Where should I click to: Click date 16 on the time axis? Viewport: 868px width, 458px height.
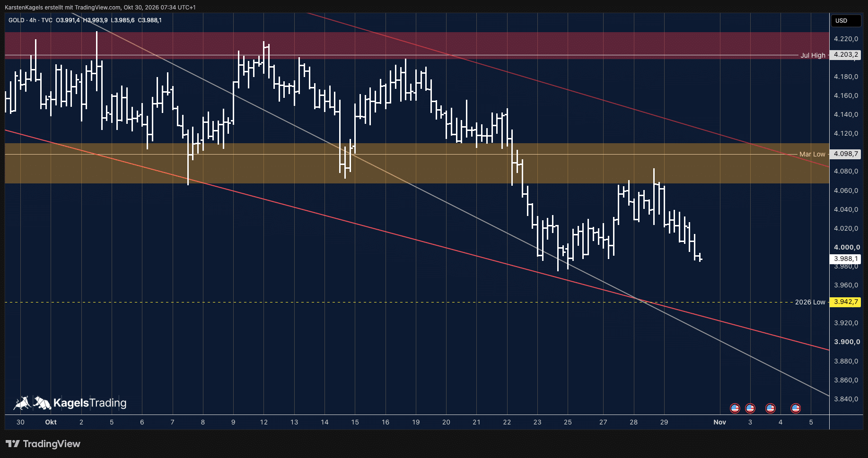tap(386, 422)
